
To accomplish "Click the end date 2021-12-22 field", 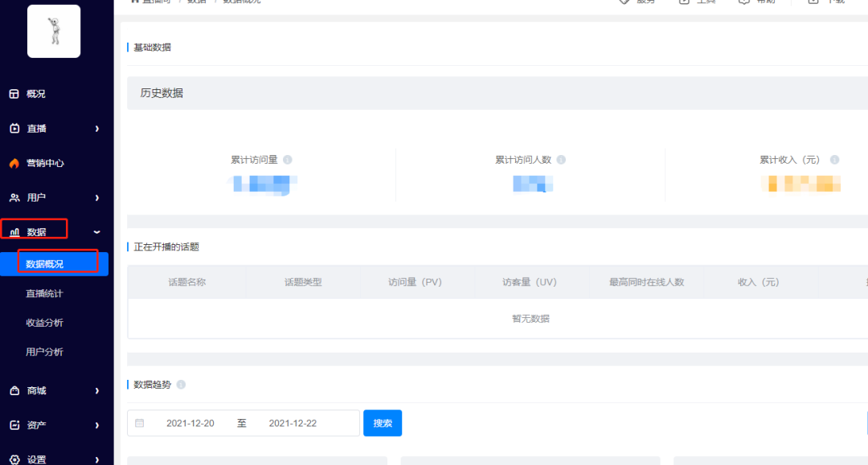I will coord(293,423).
